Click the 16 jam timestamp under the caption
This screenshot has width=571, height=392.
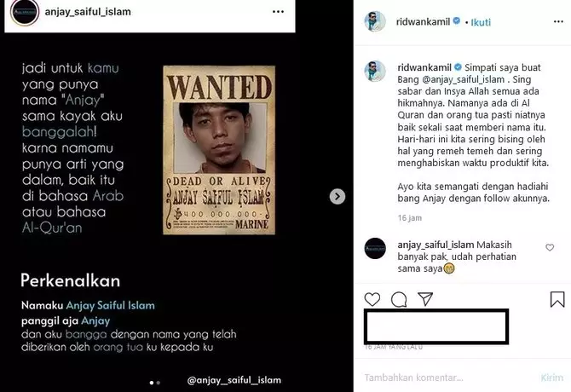tap(410, 217)
